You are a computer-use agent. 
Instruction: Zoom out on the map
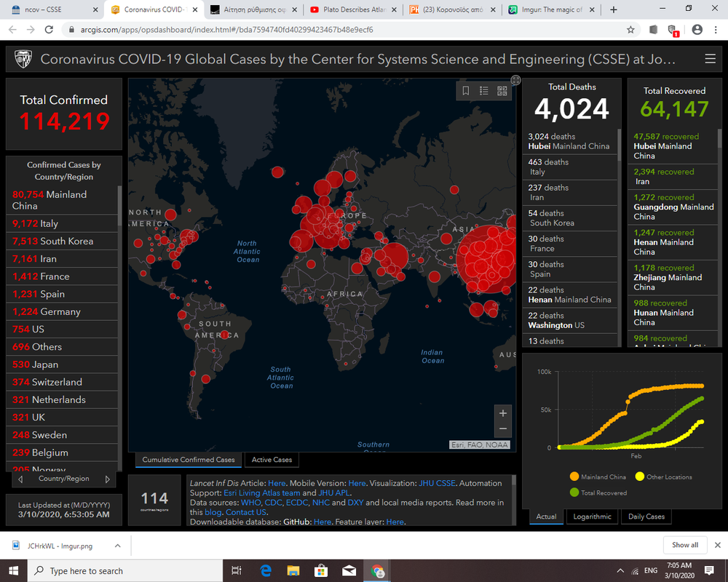tap(503, 428)
